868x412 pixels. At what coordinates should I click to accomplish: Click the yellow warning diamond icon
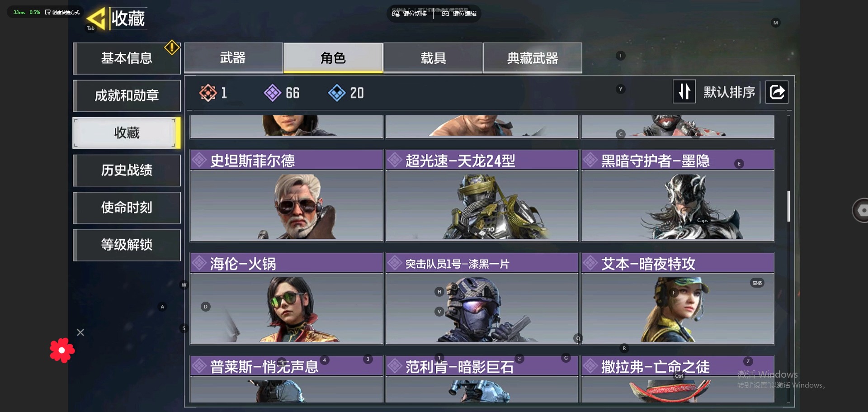[x=172, y=47]
